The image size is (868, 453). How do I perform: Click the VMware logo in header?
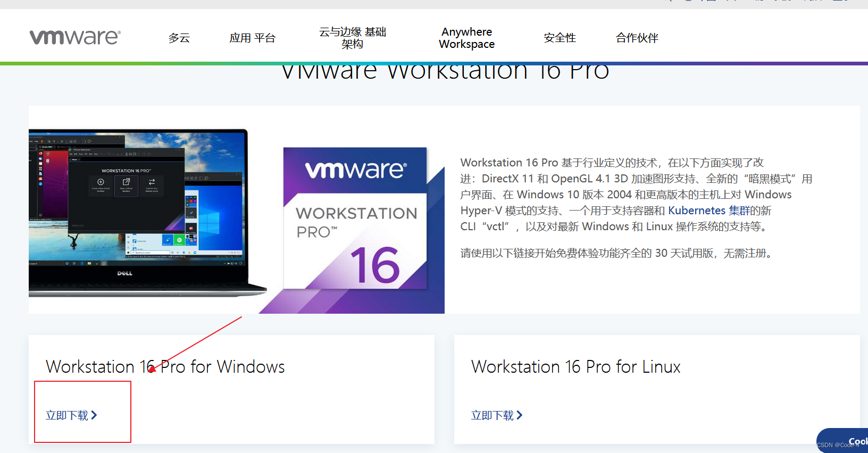(x=75, y=37)
